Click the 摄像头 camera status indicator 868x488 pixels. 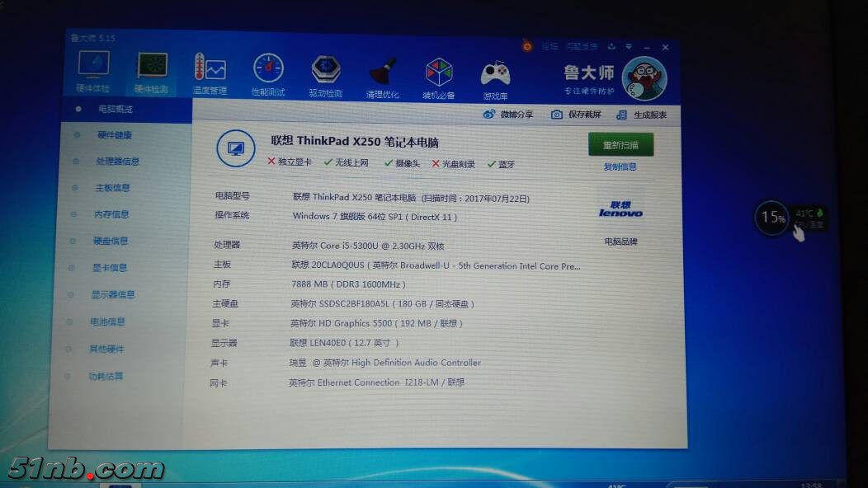coord(403,163)
